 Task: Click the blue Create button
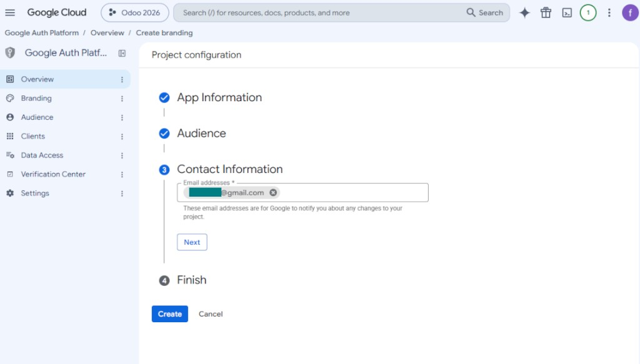(170, 314)
